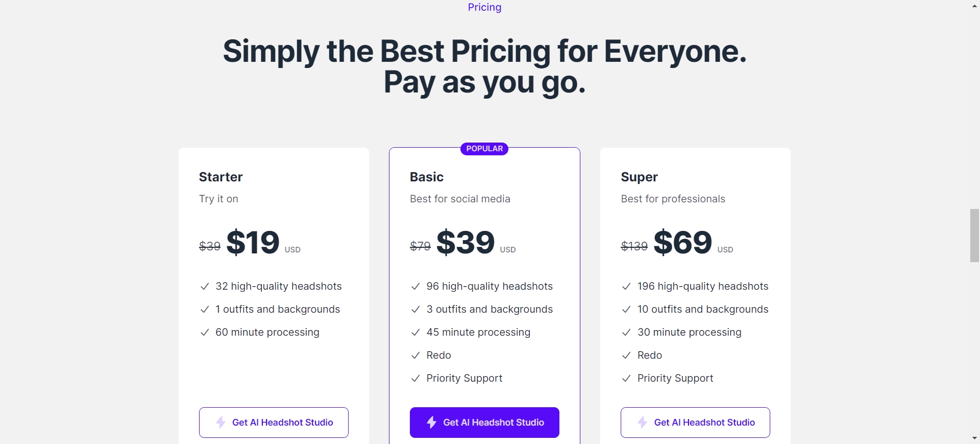Click the lightning bolt icon in Starter button
Screen dimensions: 980x444
tap(220, 423)
